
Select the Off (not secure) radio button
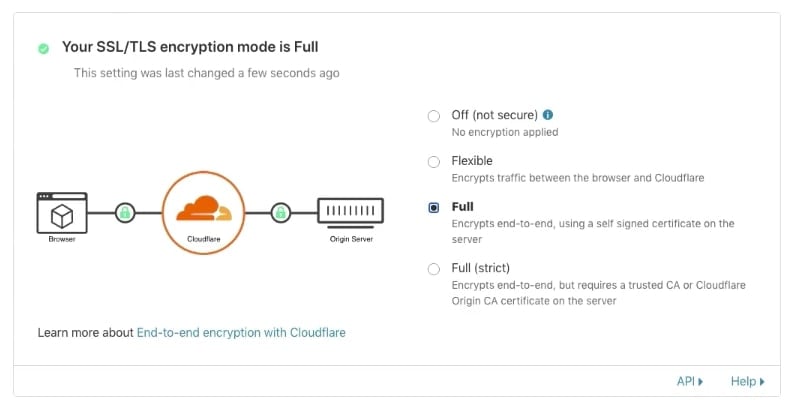click(x=434, y=116)
